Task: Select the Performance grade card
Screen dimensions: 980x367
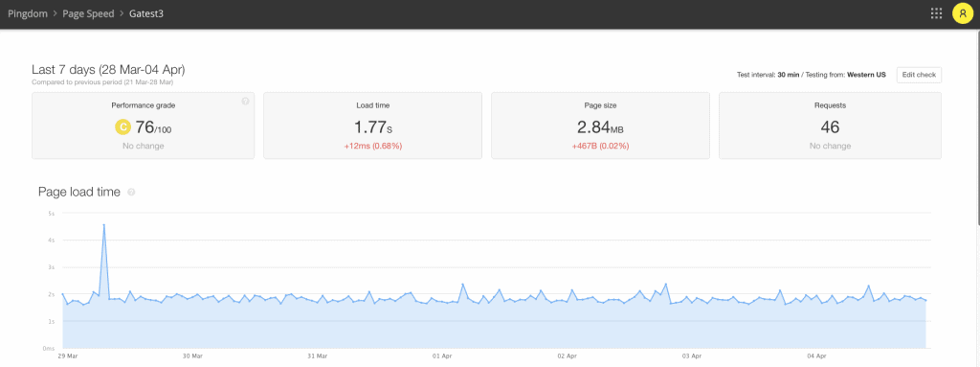Action: [x=144, y=126]
